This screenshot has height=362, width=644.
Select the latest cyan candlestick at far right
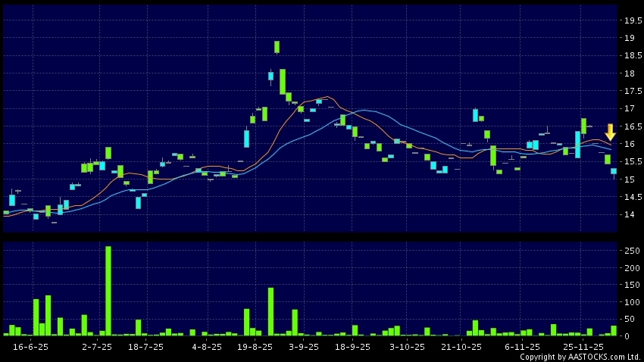point(614,172)
